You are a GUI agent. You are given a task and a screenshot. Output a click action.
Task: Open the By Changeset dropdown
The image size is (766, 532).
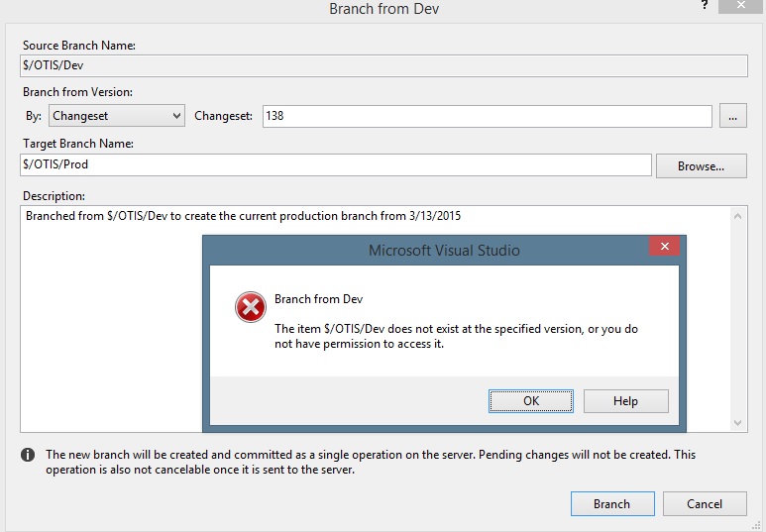(x=116, y=116)
